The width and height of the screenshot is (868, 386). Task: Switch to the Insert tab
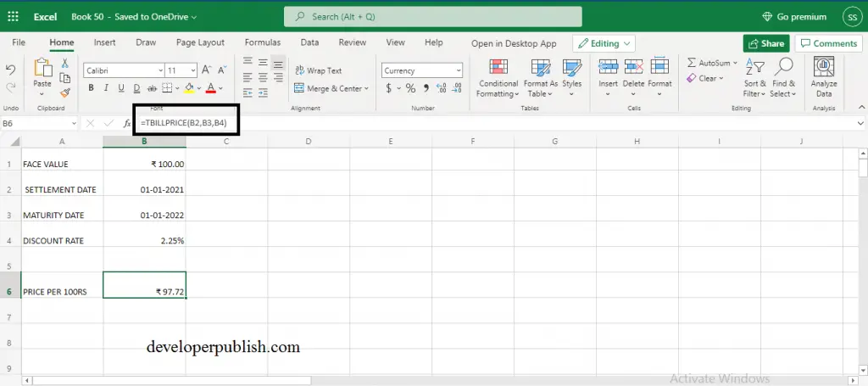coord(104,42)
